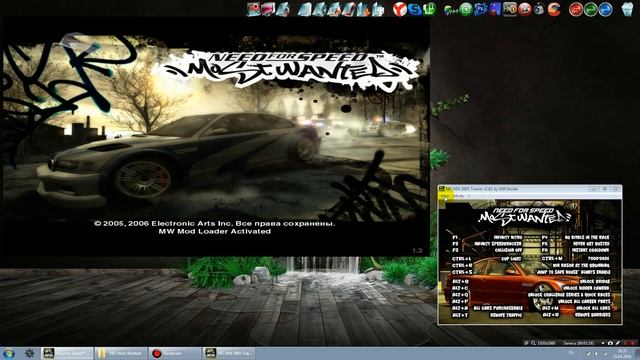Image resolution: width=640 pixels, height=360 pixels.
Task: Click the Infinity Nitro label in Trainer
Action: [508, 237]
